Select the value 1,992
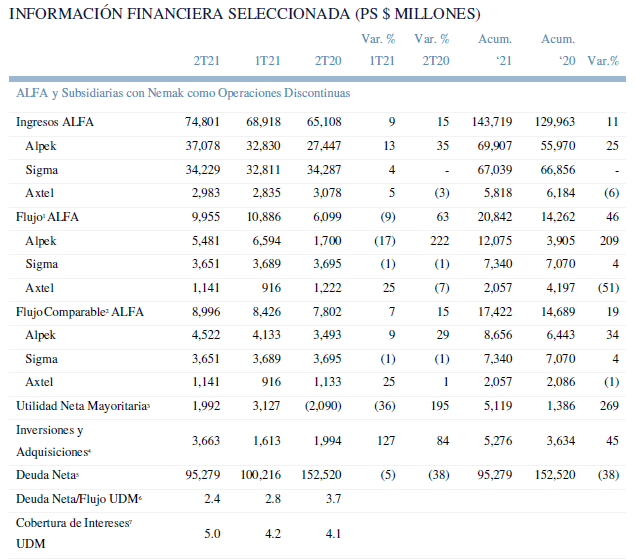 click(x=206, y=406)
